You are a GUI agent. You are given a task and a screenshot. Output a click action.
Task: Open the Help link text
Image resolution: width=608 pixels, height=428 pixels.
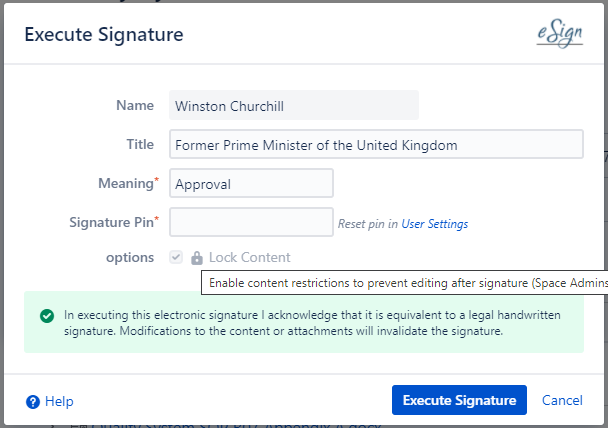59,401
